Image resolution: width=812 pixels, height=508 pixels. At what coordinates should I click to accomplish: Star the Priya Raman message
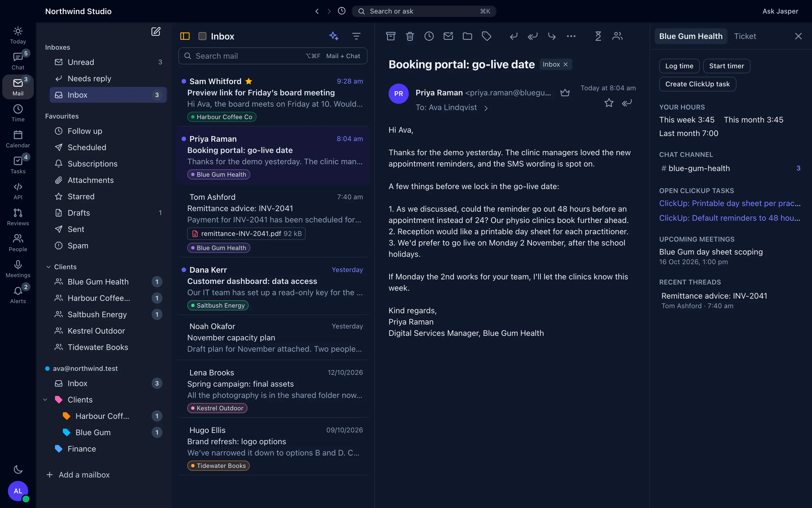tap(609, 103)
